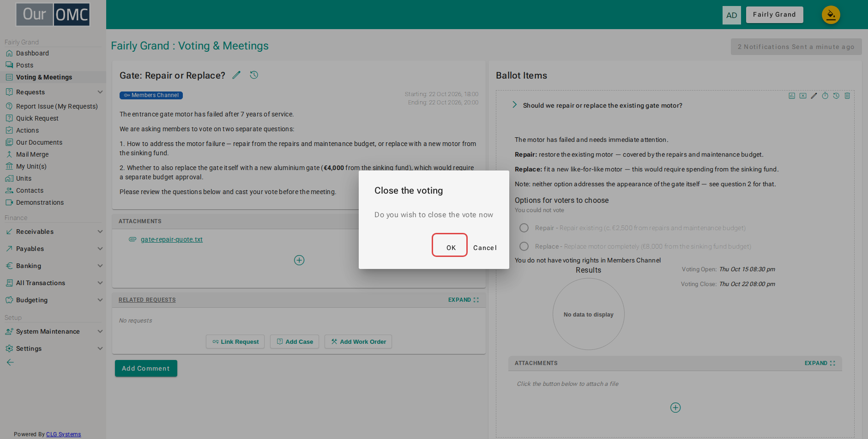
Task: Click the stopwatch timer icon on ballot item
Action: point(825,96)
